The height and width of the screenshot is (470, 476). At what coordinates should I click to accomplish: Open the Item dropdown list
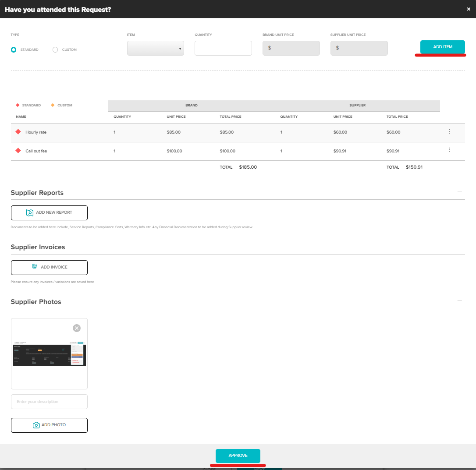tap(156, 48)
